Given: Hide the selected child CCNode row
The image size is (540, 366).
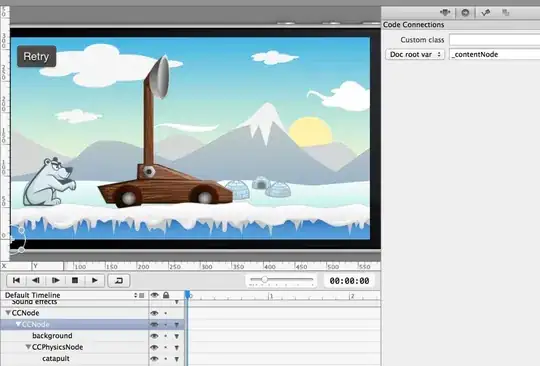Looking at the screenshot, I should coord(154,324).
